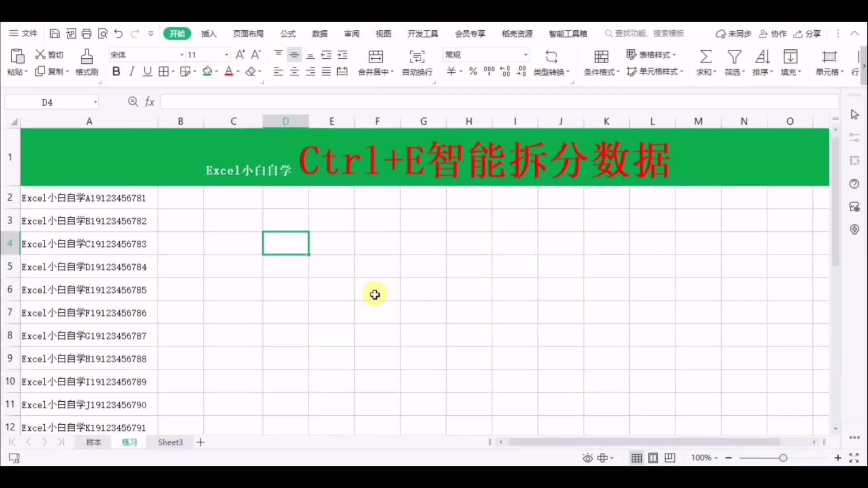
Task: Click the 格式刷 format painter
Action: (86, 62)
